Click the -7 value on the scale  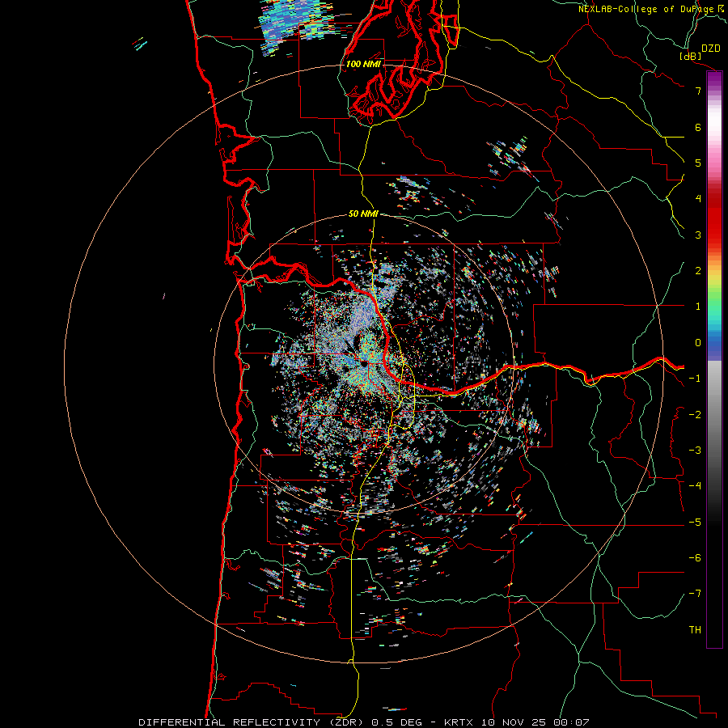695,594
